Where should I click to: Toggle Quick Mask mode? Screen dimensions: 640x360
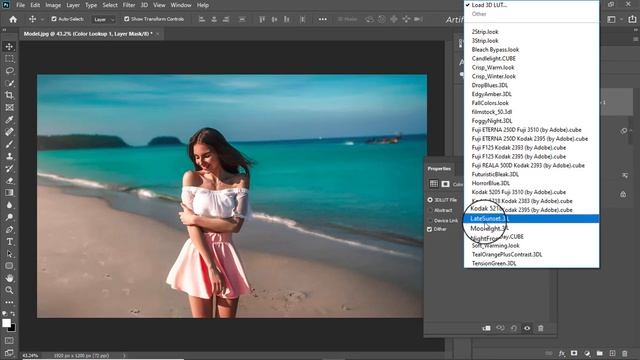point(9,340)
